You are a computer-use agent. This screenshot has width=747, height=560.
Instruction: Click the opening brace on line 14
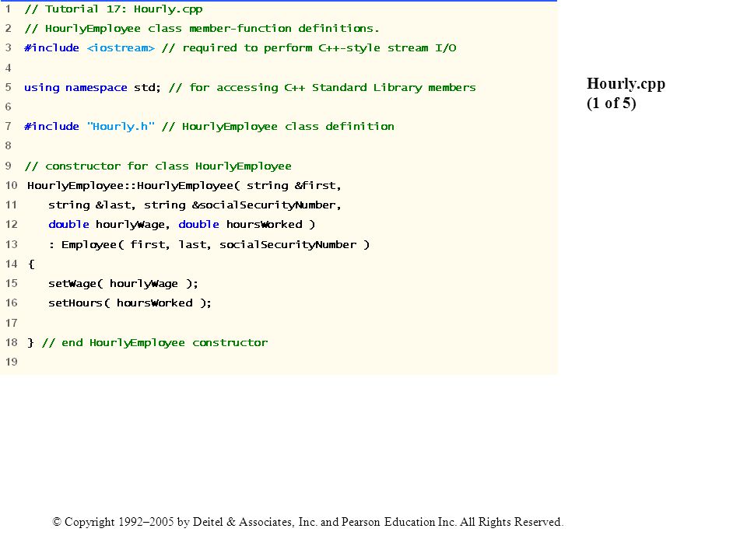31,264
